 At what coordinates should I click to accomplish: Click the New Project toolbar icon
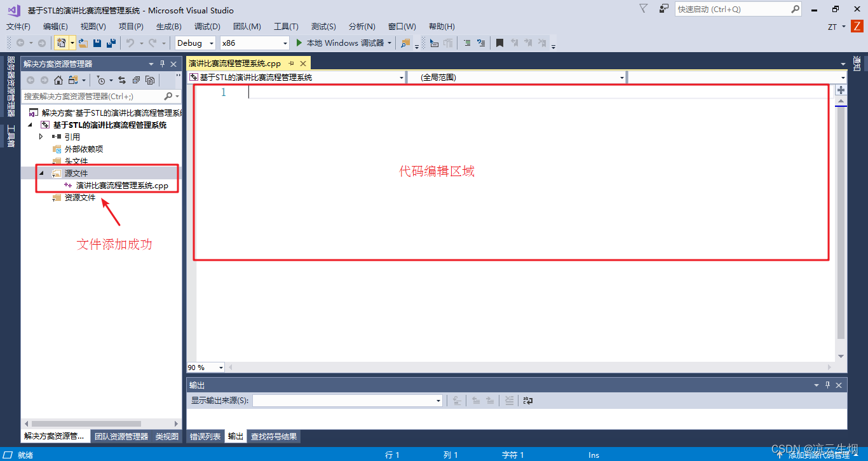62,43
